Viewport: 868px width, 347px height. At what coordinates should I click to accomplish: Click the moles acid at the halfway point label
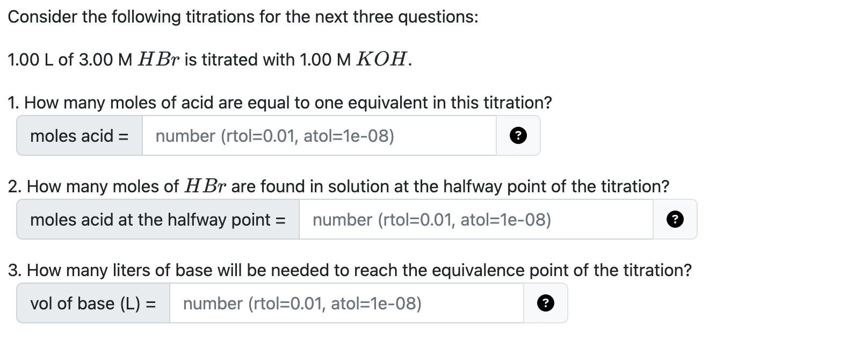point(157,219)
